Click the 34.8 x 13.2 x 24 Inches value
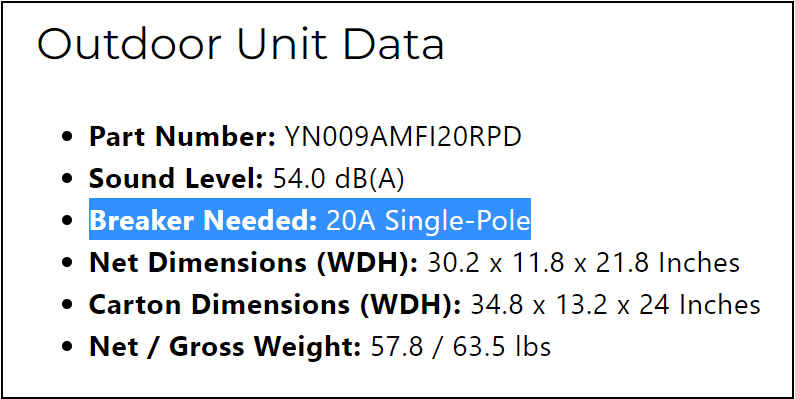 click(616, 304)
